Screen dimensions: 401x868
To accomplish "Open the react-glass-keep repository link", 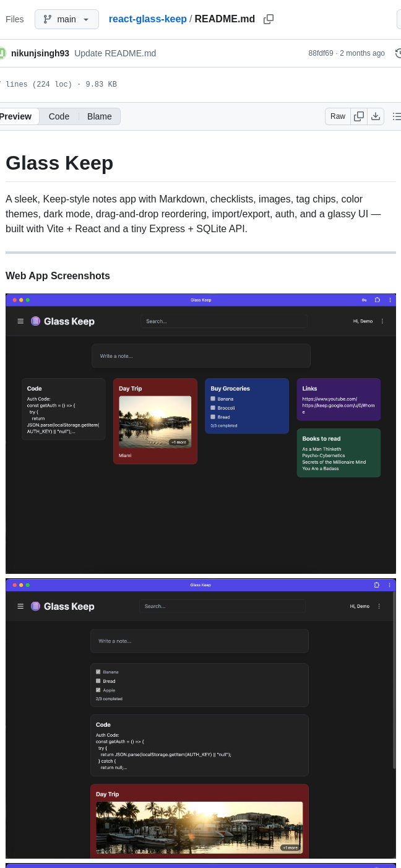I will click(147, 19).
